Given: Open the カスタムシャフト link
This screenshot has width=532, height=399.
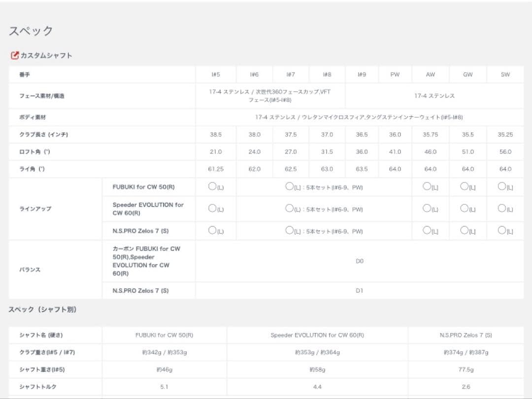Looking at the screenshot, I should coord(46,56).
